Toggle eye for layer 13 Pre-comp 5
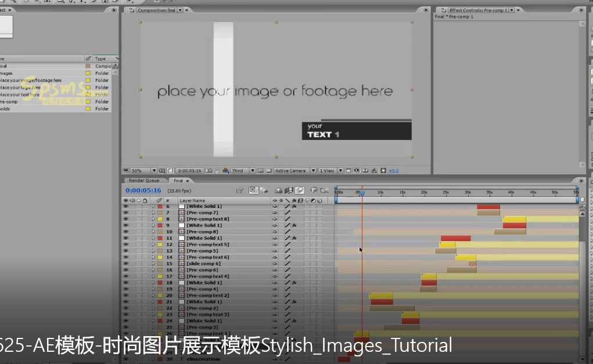Screen dimensions: 593x364 (x=125, y=251)
